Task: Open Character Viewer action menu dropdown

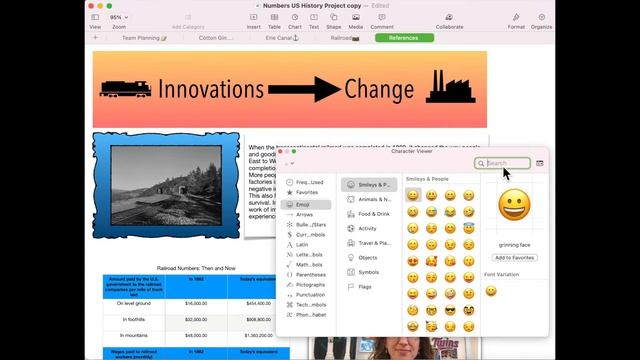Action: tap(289, 164)
